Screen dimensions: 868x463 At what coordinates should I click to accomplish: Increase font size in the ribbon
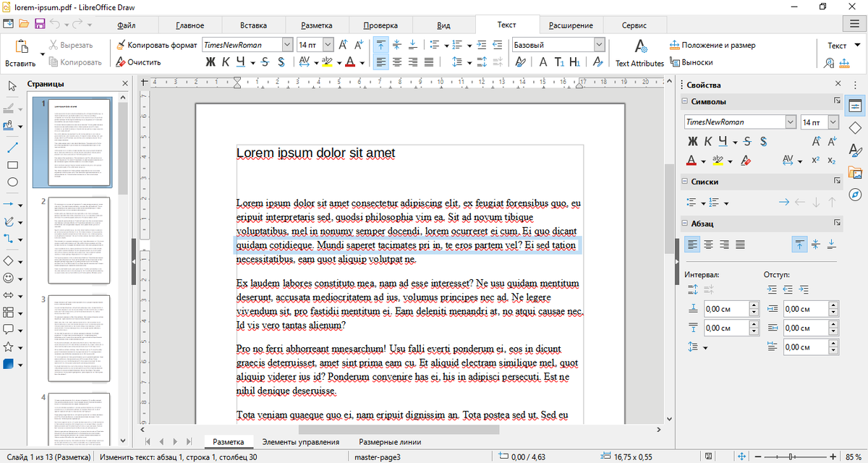tap(344, 45)
